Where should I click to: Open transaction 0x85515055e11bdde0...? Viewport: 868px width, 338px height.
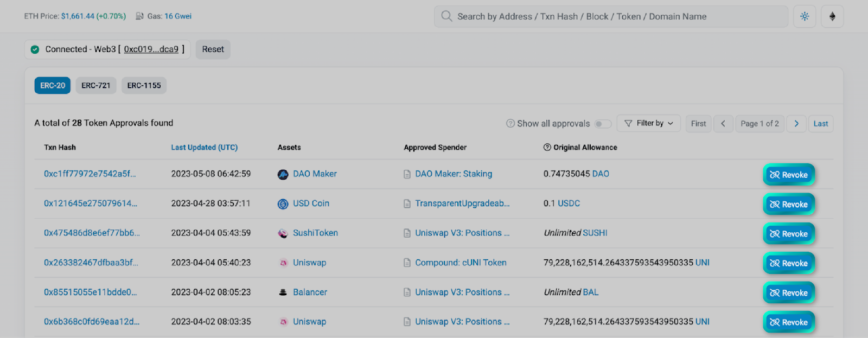tap(91, 292)
